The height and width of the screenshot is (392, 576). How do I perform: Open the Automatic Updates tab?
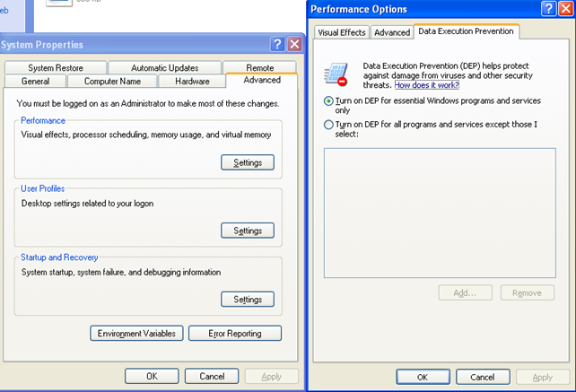click(164, 67)
